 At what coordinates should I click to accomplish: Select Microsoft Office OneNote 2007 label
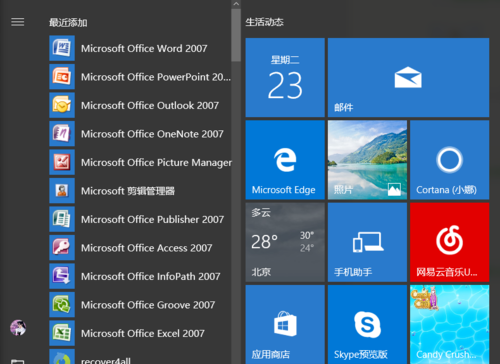pyautogui.click(x=152, y=134)
